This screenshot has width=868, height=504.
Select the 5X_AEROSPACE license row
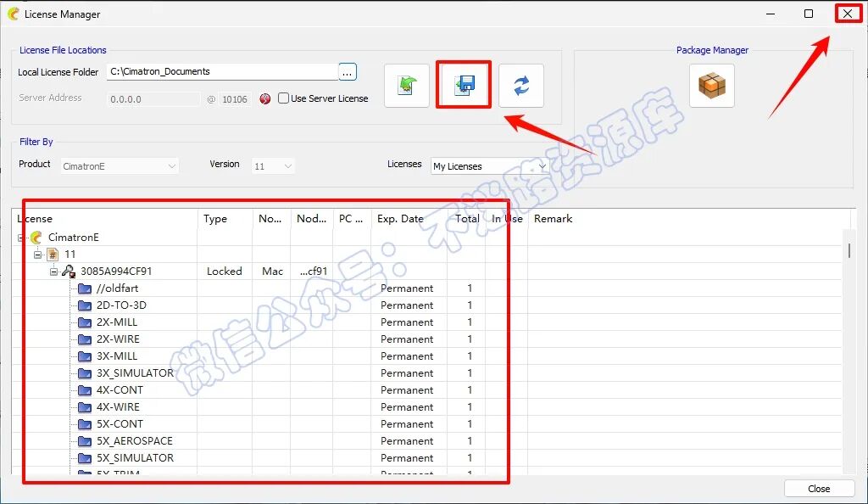coord(135,441)
